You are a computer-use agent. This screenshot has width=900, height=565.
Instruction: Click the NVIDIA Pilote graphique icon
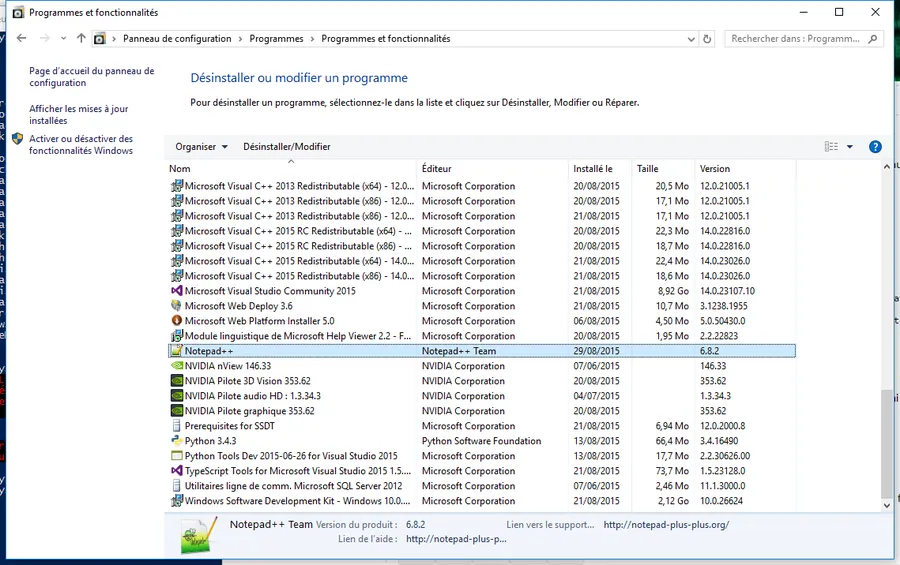(177, 411)
